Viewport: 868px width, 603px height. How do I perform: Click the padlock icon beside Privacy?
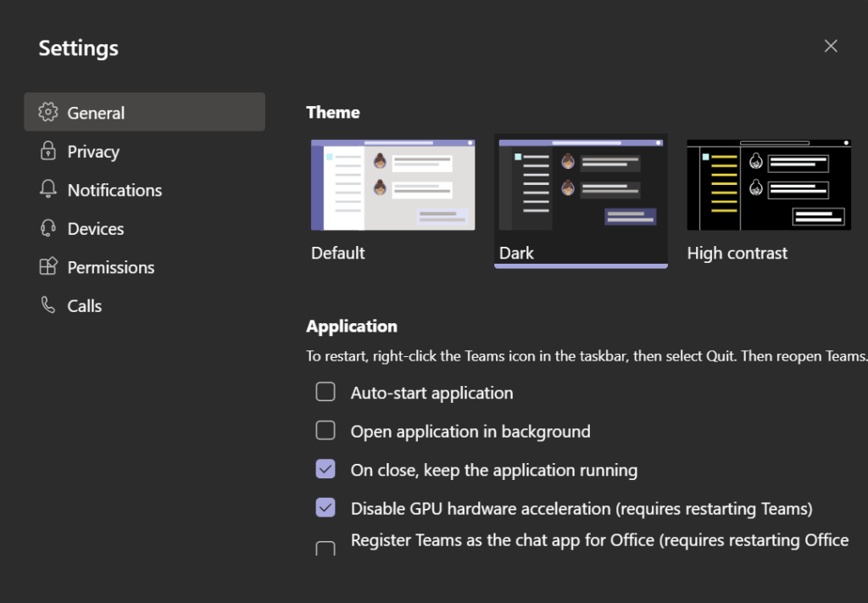[48, 151]
